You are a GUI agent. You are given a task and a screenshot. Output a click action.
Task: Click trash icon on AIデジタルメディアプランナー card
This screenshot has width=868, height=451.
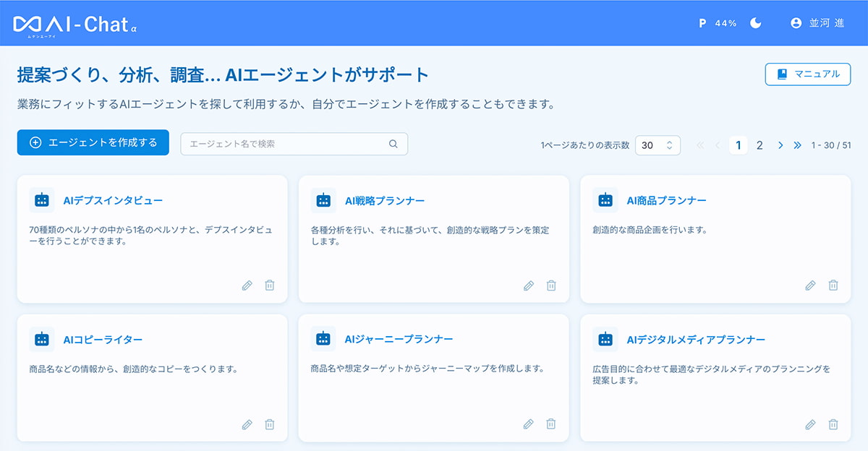[833, 424]
